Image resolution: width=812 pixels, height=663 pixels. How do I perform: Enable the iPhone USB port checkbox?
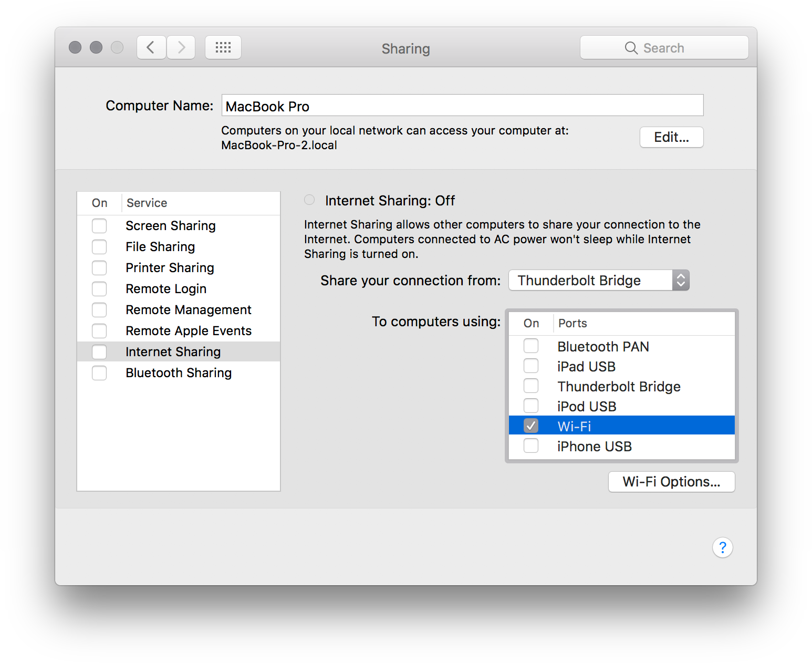point(531,446)
